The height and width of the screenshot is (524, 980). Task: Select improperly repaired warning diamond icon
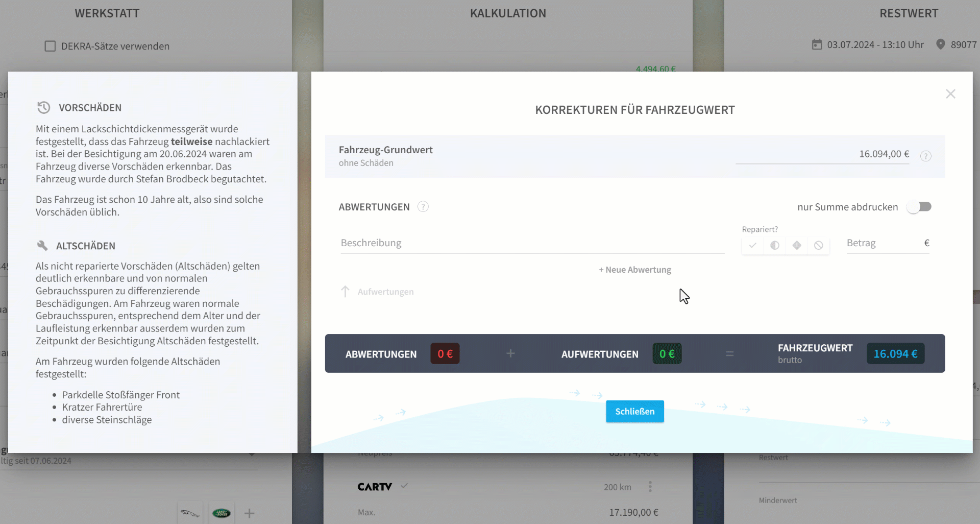coord(797,245)
